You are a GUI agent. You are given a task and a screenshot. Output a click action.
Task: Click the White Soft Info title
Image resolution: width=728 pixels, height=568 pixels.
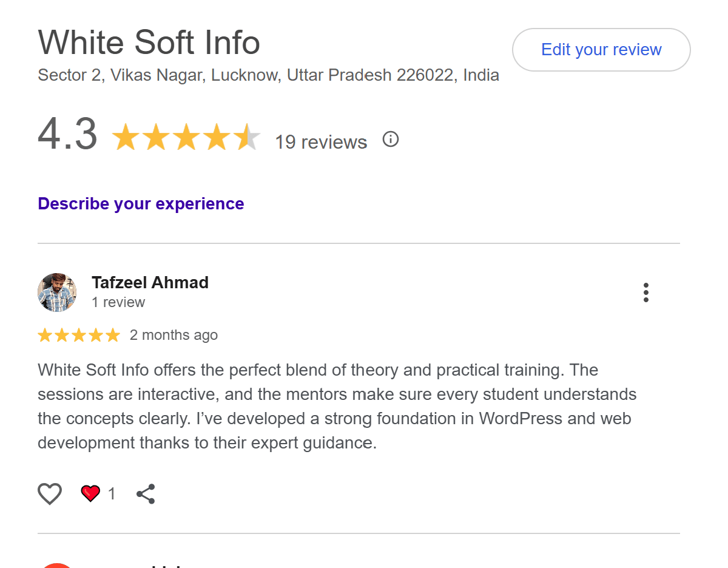tap(149, 42)
